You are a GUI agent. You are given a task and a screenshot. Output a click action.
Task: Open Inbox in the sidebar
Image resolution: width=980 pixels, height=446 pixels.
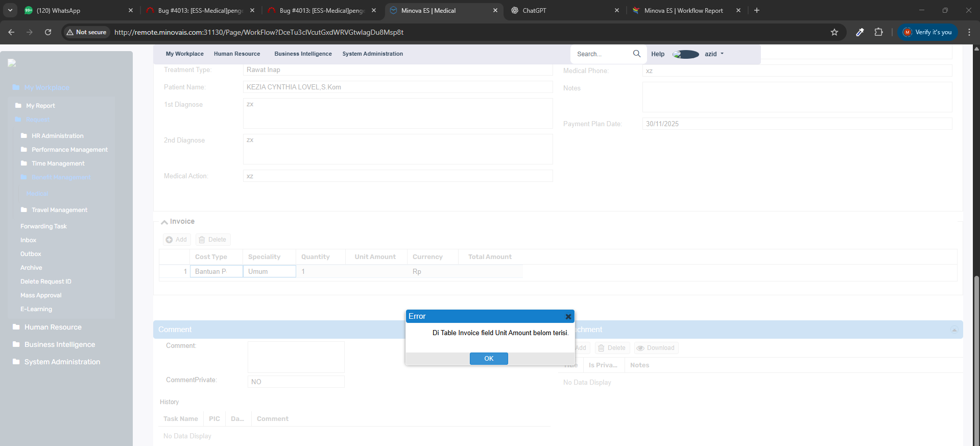coord(29,240)
